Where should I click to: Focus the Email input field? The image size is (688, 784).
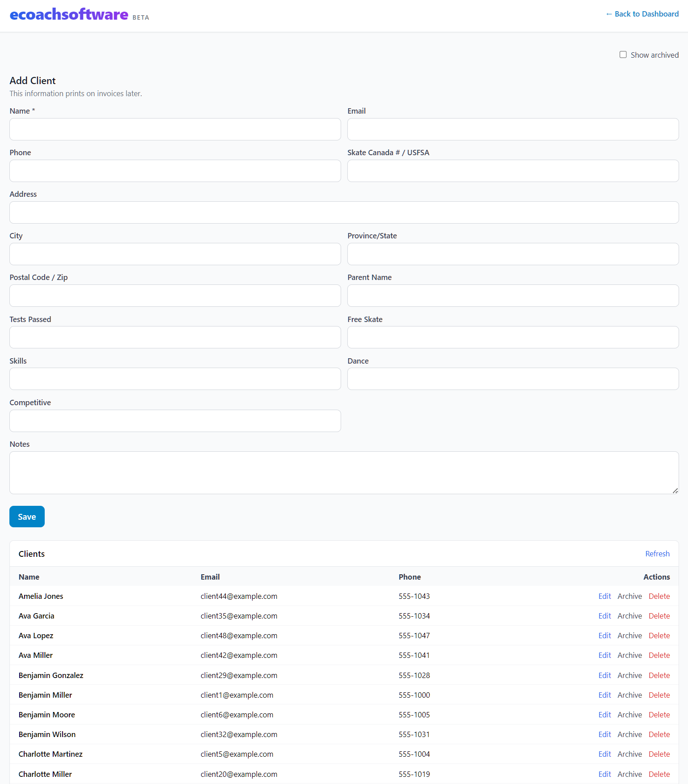pyautogui.click(x=513, y=129)
